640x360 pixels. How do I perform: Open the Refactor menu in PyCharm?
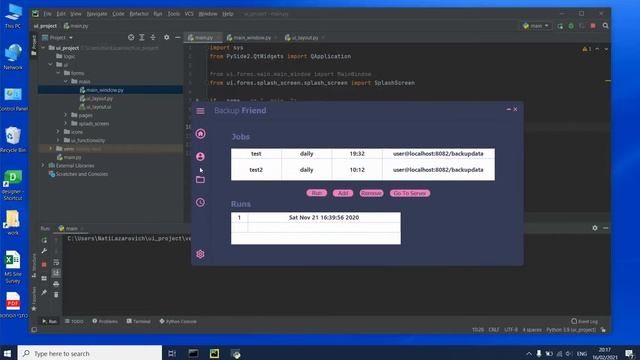139,14
